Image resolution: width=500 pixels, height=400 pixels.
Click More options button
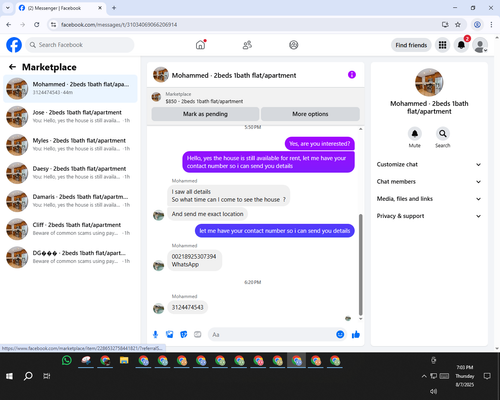(x=310, y=114)
